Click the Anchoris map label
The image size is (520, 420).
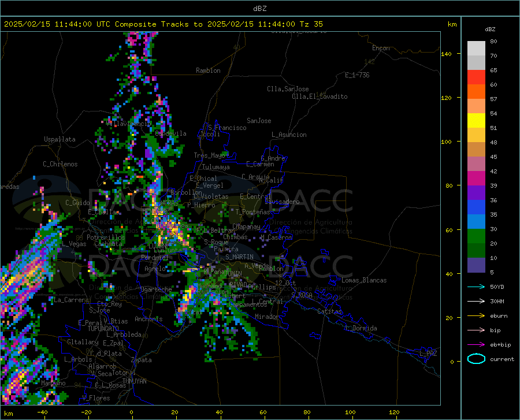(x=148, y=319)
